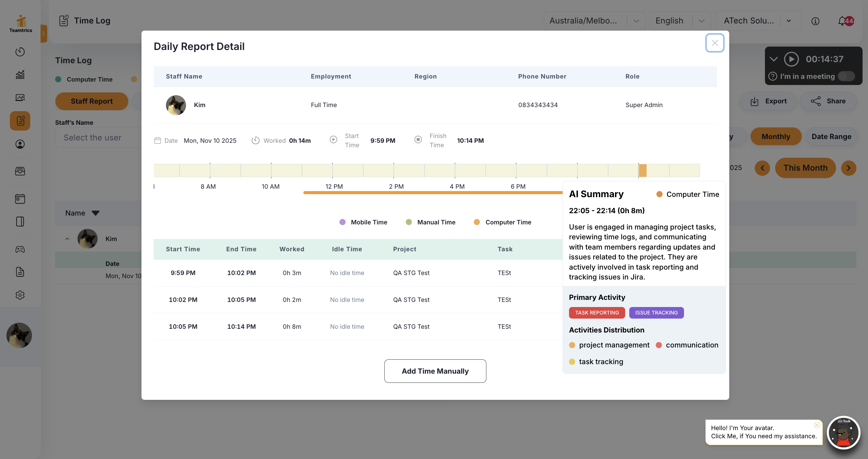868x459 pixels.
Task: Start the timer play button
Action: pos(791,59)
